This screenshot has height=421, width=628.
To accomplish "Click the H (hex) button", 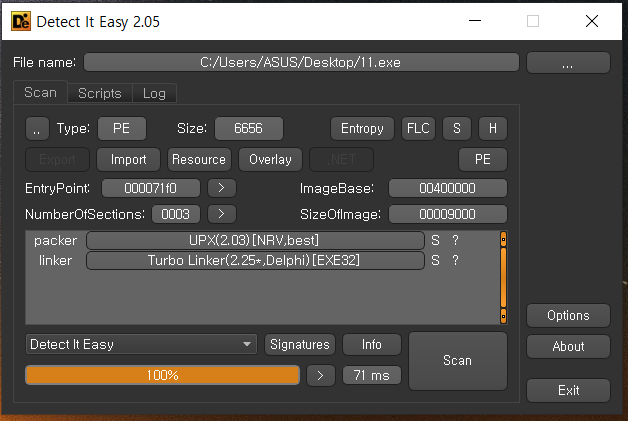I will tap(493, 129).
